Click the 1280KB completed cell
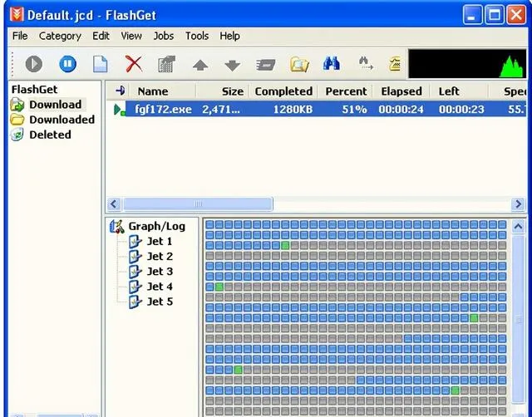The image size is (532, 417). click(x=293, y=109)
